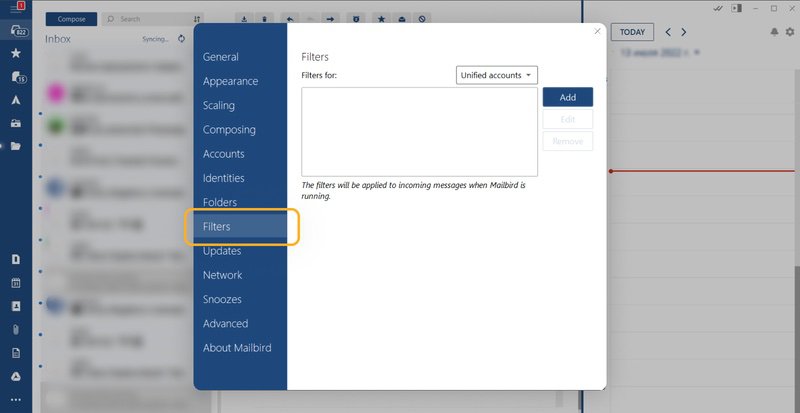Open Scaling settings tab

218,105
